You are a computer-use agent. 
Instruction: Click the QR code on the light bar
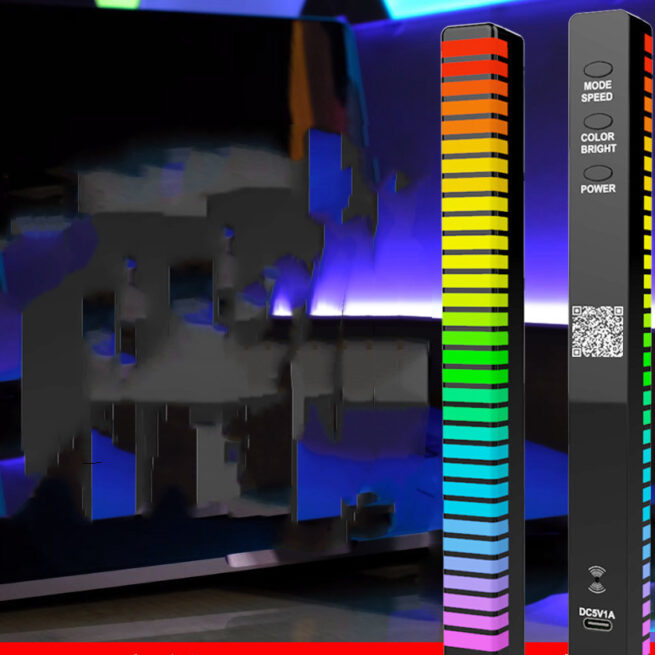point(597,331)
